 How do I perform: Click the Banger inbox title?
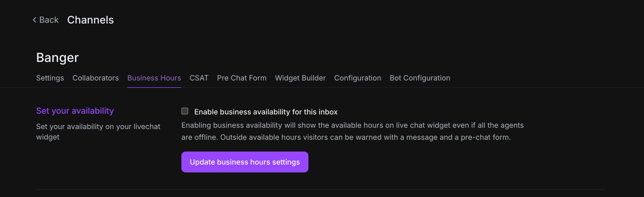(x=57, y=57)
